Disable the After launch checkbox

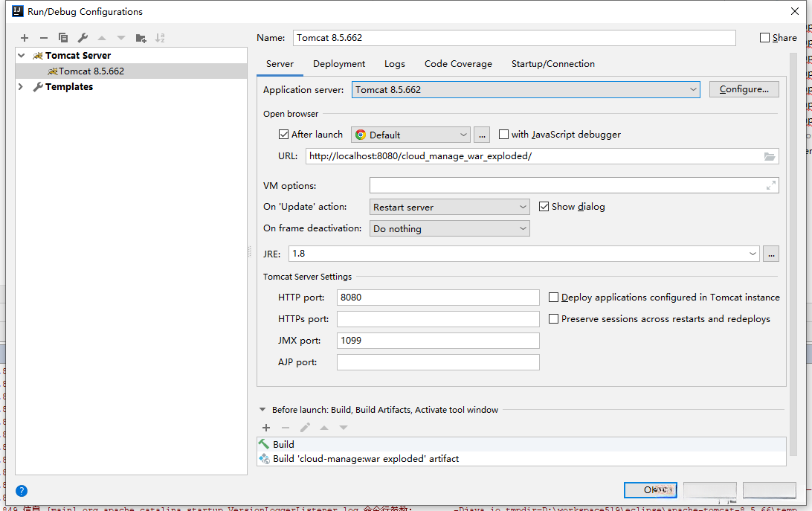283,135
